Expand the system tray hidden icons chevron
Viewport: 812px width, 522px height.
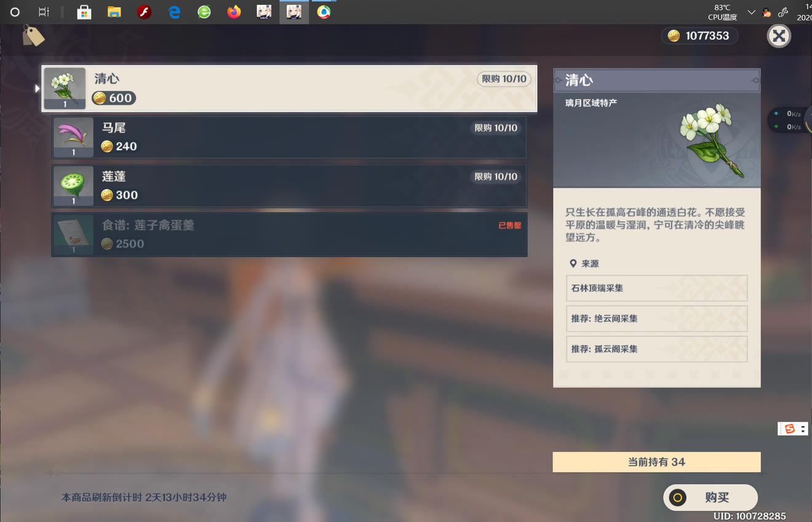(751, 12)
